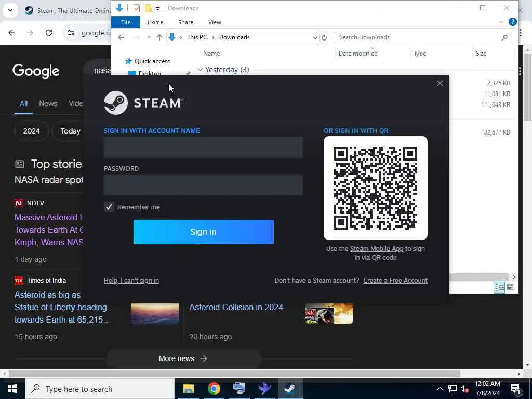This screenshot has height=399, width=532.
Task: View site information icon in Chrome
Action: pos(71,33)
